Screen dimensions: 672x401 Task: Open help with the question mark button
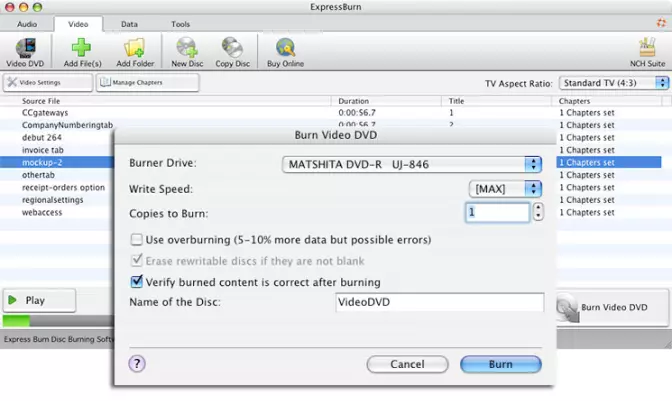(x=137, y=364)
